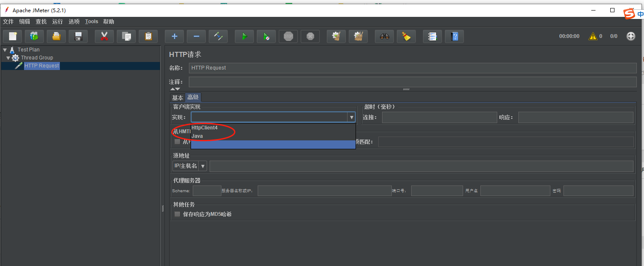The image size is (644, 266).
Task: Click the Toggle enable/disable toolbar icon
Action: click(218, 36)
